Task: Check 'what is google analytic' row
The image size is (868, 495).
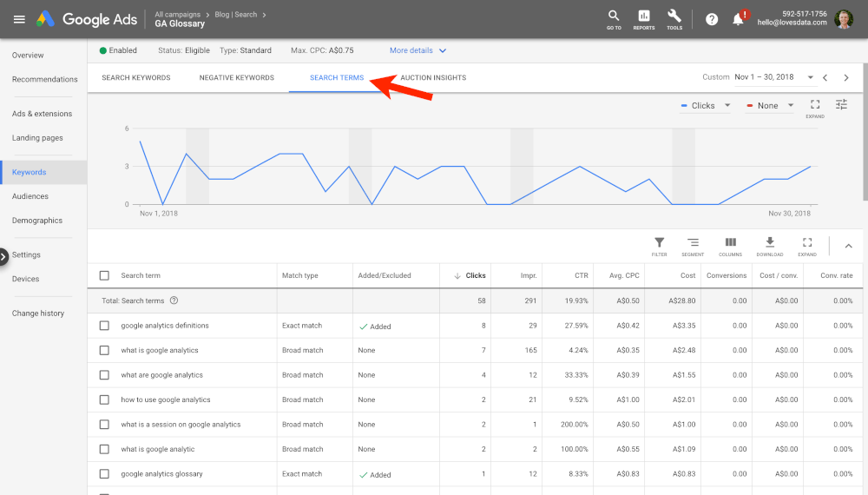Action: (104, 449)
